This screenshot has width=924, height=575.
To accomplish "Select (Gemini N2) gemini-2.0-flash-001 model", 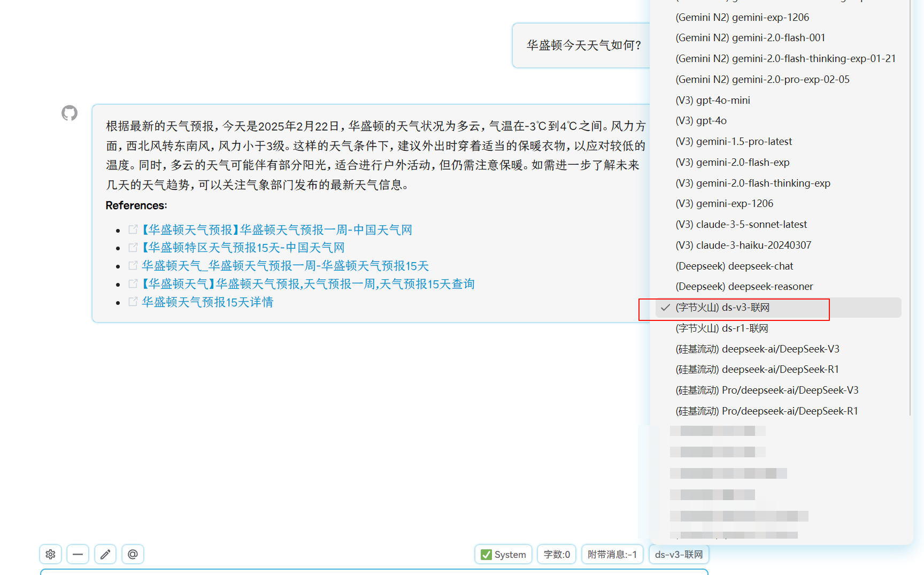I will point(779,37).
